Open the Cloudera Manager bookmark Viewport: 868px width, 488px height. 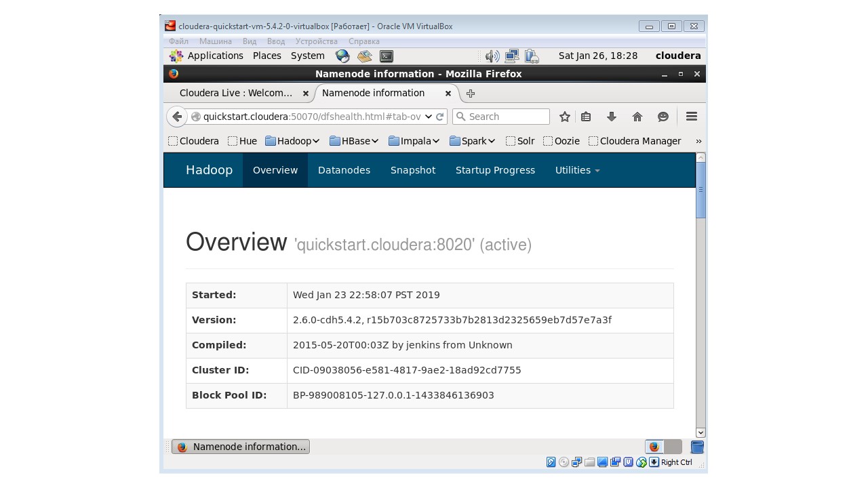tap(639, 141)
